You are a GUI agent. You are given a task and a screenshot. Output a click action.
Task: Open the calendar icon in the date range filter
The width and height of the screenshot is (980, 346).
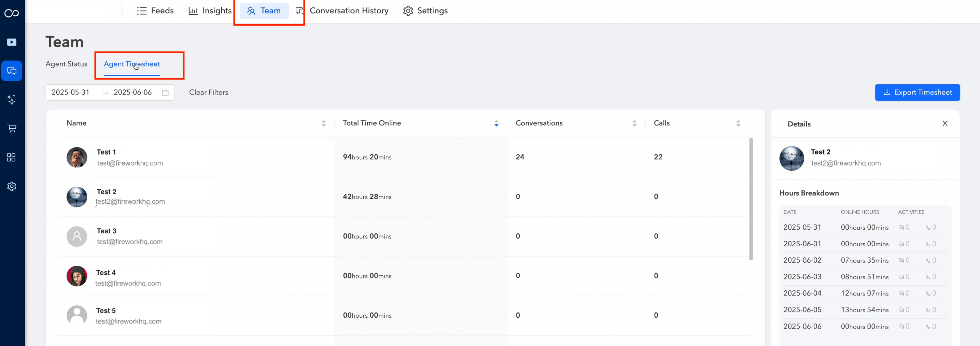165,92
